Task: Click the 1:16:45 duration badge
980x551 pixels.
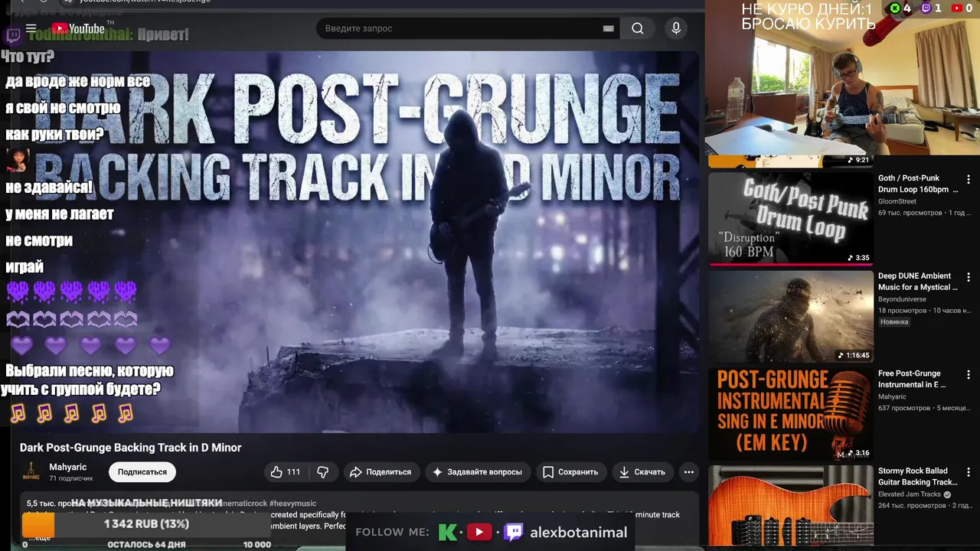Action: [x=854, y=355]
